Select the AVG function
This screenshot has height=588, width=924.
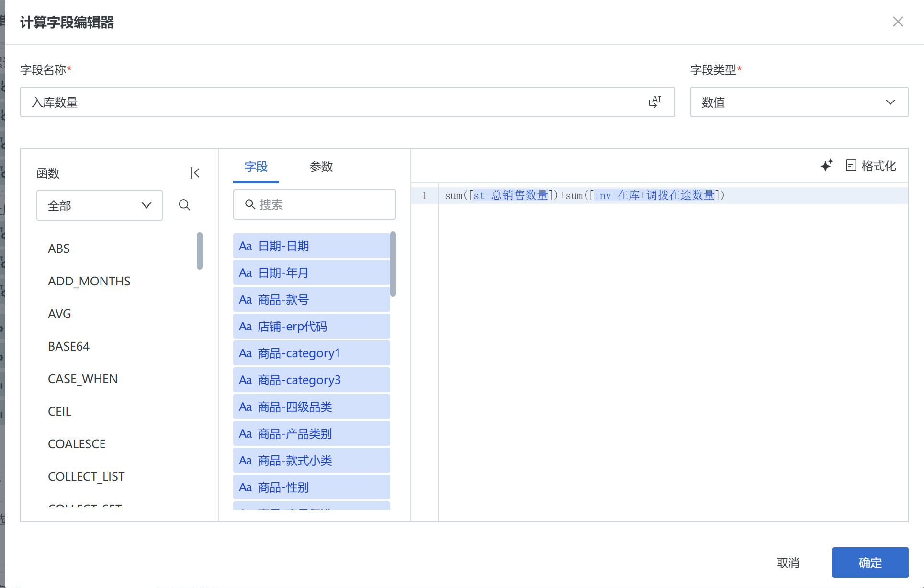(59, 314)
